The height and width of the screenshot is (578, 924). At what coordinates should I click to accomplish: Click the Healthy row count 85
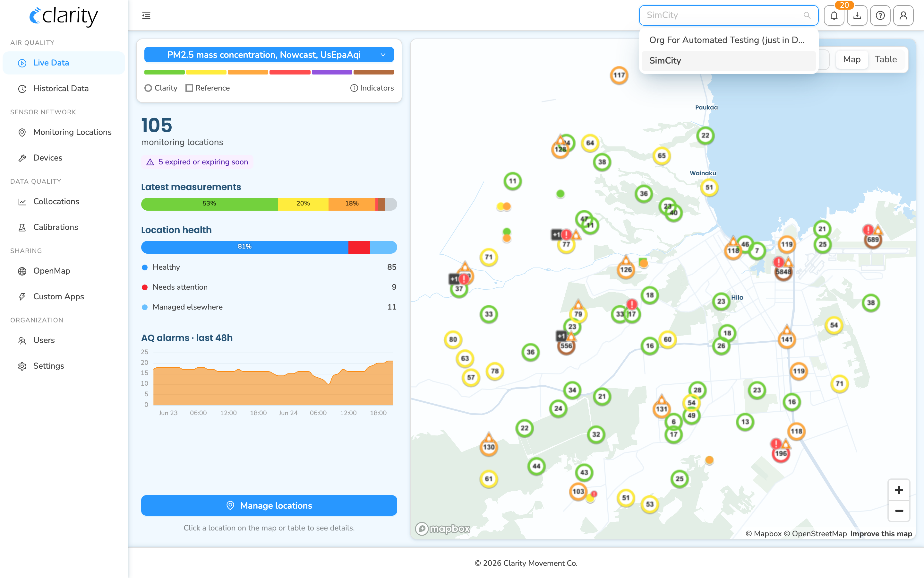(392, 267)
